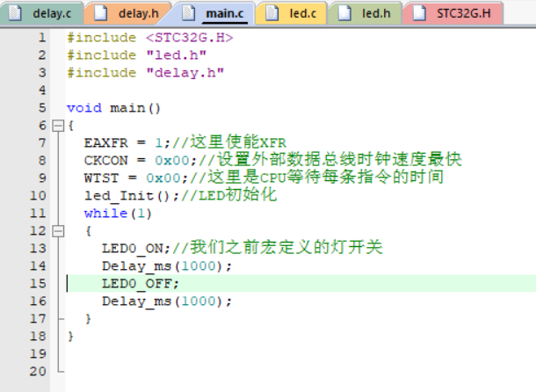Image resolution: width=536 pixels, height=392 pixels.
Task: Click the LED初始化 comment
Action: click(x=229, y=195)
